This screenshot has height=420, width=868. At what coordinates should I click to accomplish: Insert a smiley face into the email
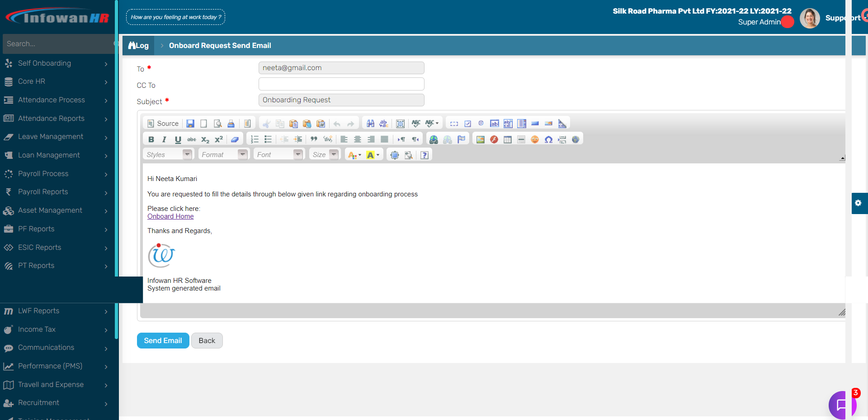[535, 139]
